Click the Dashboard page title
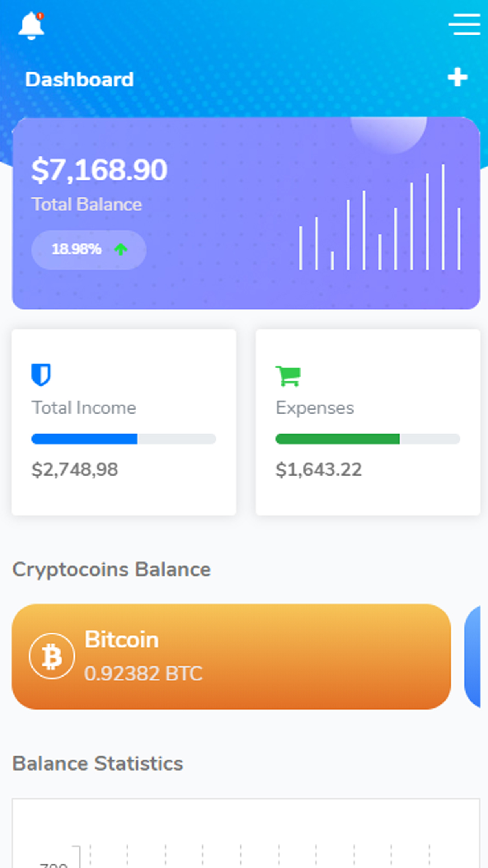This screenshot has width=488, height=868. [79, 79]
